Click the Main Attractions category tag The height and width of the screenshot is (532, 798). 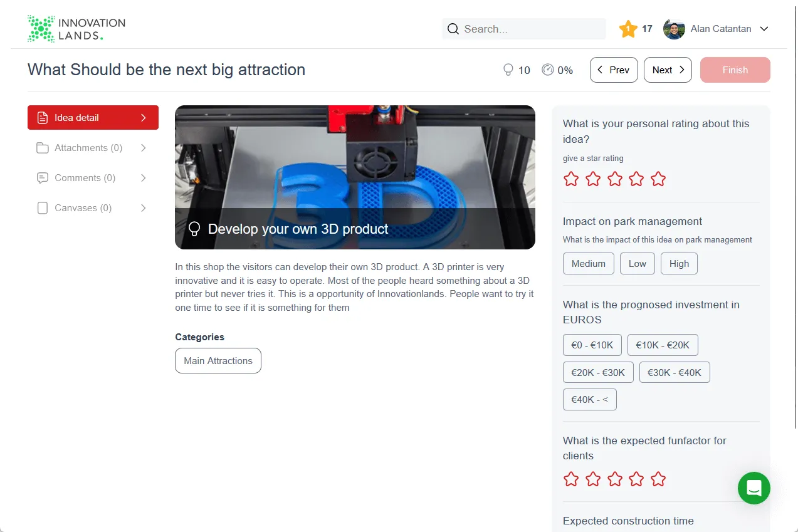tap(218, 361)
